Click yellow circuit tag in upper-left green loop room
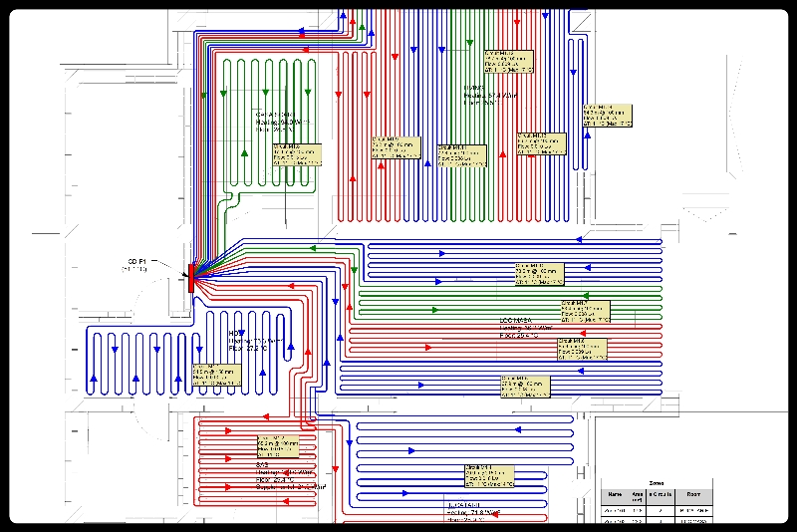This screenshot has width=797, height=532. coord(297,155)
